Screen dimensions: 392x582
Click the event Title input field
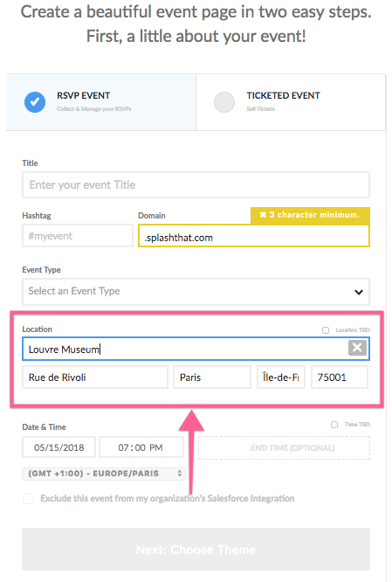pyautogui.click(x=196, y=185)
